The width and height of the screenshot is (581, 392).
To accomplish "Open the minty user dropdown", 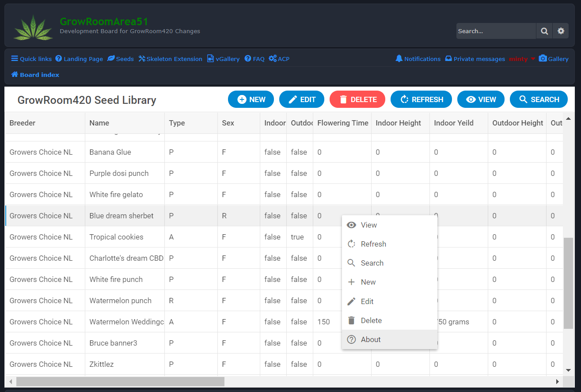I will pyautogui.click(x=522, y=59).
